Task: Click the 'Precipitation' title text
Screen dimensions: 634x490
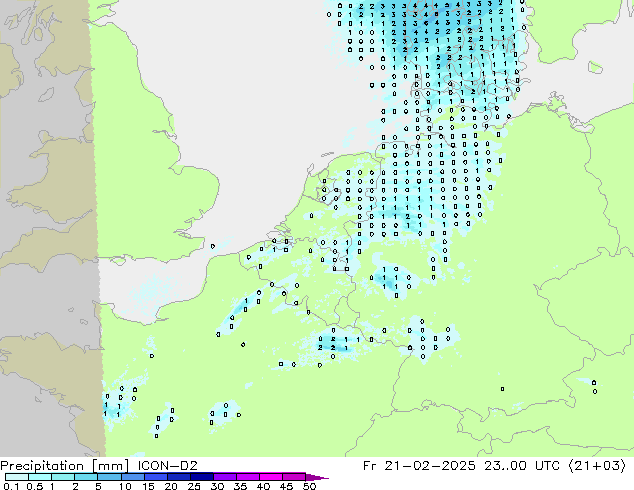Action: tap(42, 466)
